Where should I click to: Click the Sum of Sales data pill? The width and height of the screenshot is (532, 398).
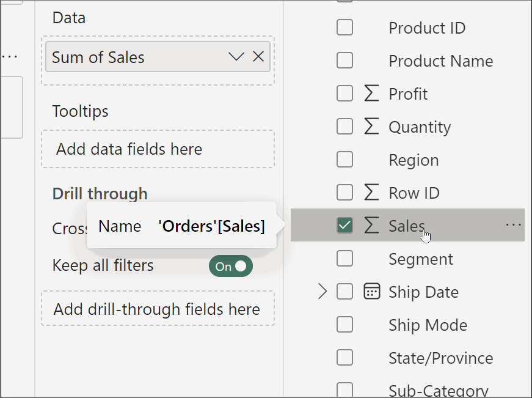134,57
